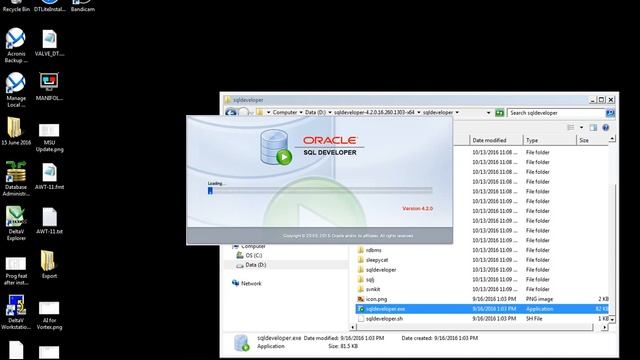Click the vertical scrollbar down arrow
640x360 pixels.
611,319
